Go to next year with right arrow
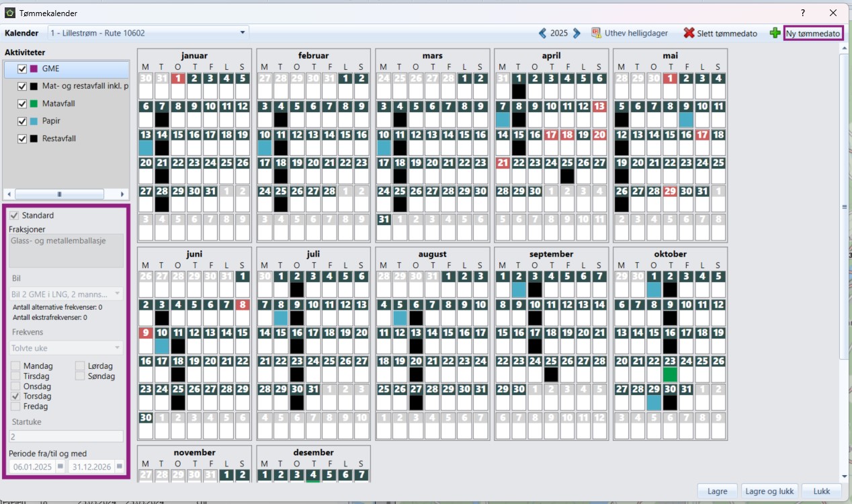 [x=577, y=33]
